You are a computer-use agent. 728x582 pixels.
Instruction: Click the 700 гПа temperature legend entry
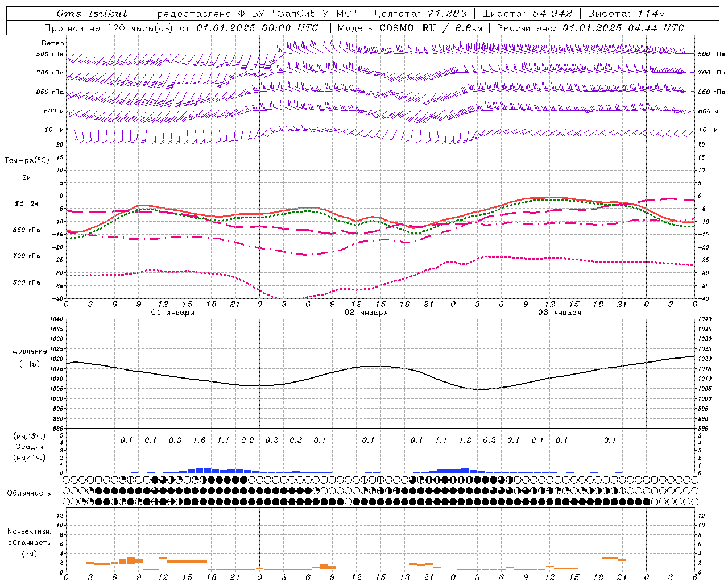26,256
